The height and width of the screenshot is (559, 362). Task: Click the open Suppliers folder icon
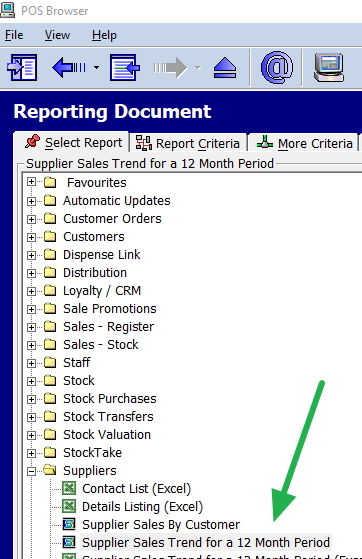(x=50, y=470)
